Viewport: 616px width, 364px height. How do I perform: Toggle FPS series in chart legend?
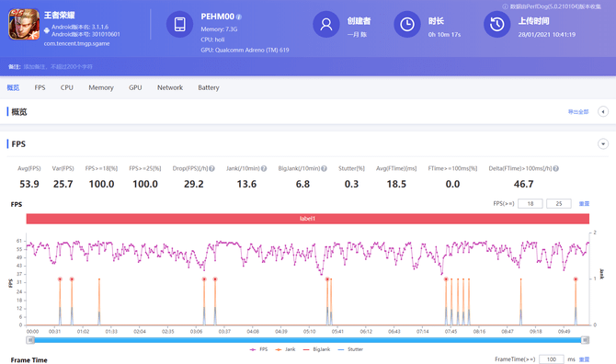258,349
